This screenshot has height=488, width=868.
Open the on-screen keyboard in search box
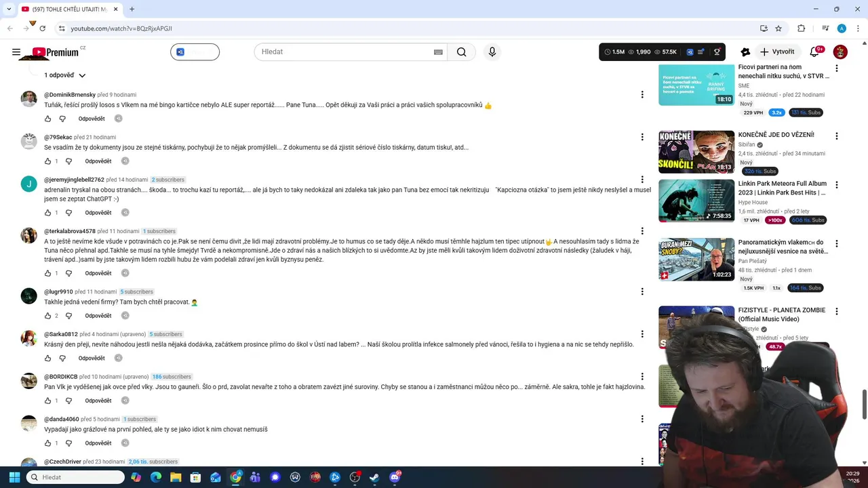tap(438, 52)
